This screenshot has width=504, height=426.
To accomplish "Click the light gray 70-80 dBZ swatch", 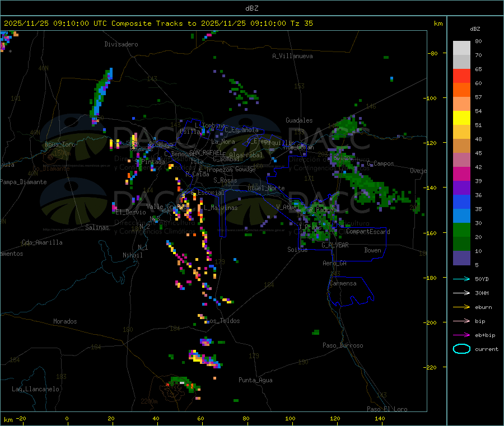I will pos(461,48).
